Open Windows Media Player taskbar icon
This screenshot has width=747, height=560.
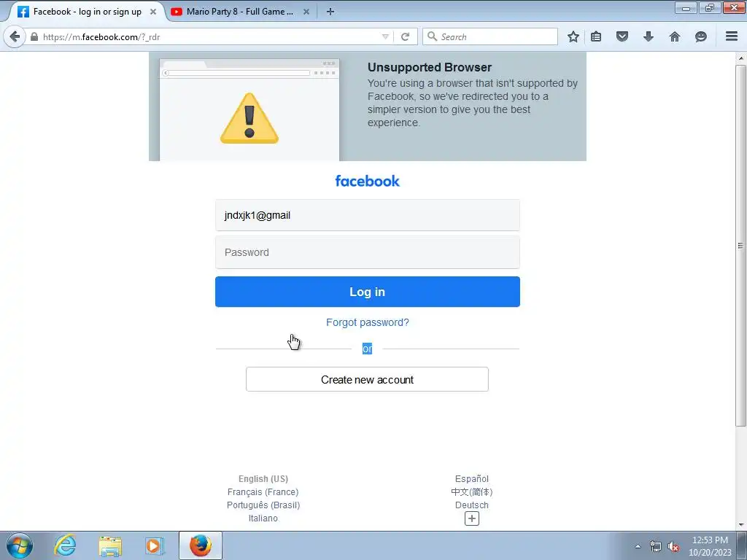(x=154, y=545)
